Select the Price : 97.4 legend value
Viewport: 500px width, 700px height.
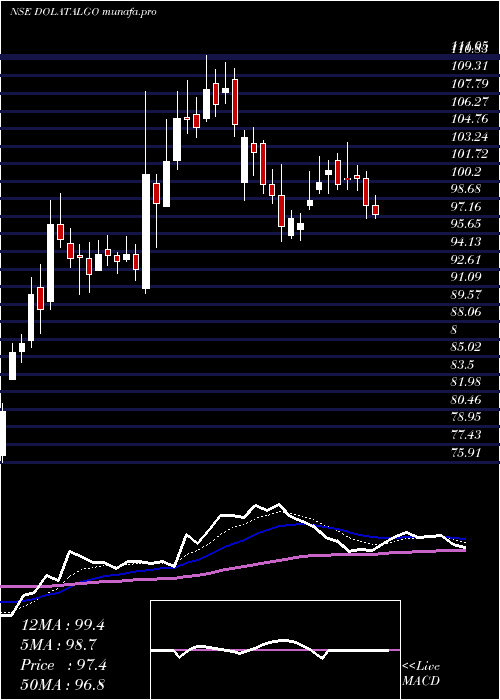pyautogui.click(x=64, y=665)
